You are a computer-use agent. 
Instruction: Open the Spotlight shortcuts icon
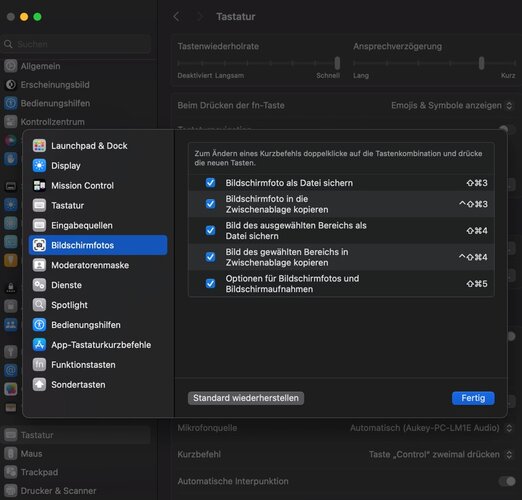coord(39,305)
